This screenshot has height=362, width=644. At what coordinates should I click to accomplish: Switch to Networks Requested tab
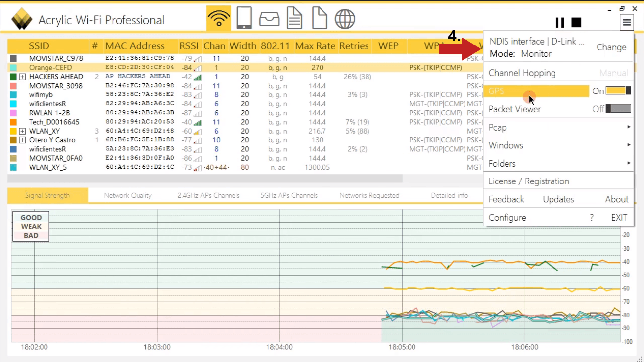click(x=369, y=195)
